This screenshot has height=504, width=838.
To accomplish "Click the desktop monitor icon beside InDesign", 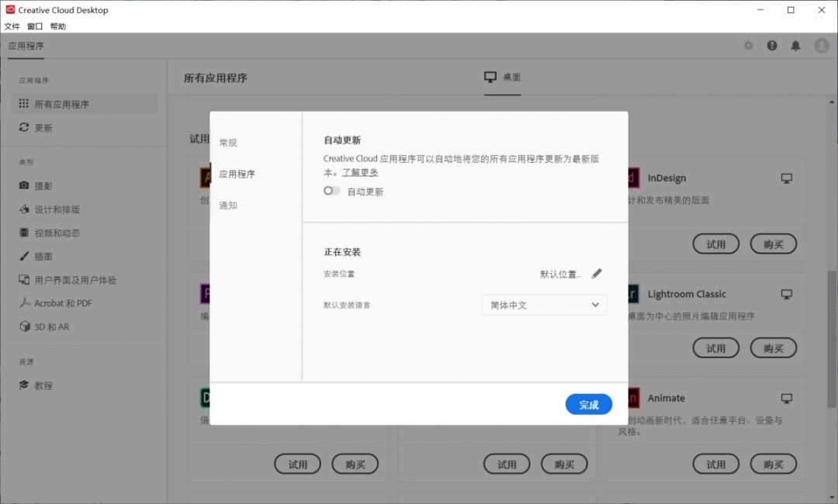I will 786,178.
